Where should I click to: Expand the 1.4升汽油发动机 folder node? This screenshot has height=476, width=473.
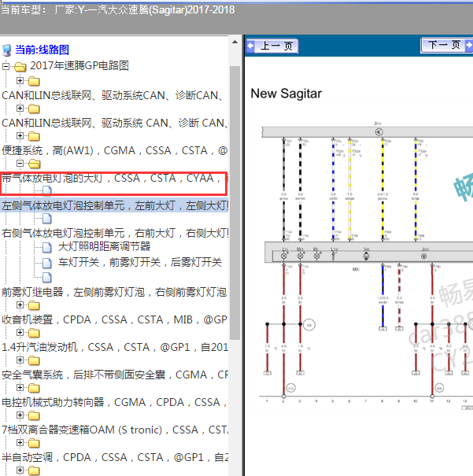(x=20, y=332)
